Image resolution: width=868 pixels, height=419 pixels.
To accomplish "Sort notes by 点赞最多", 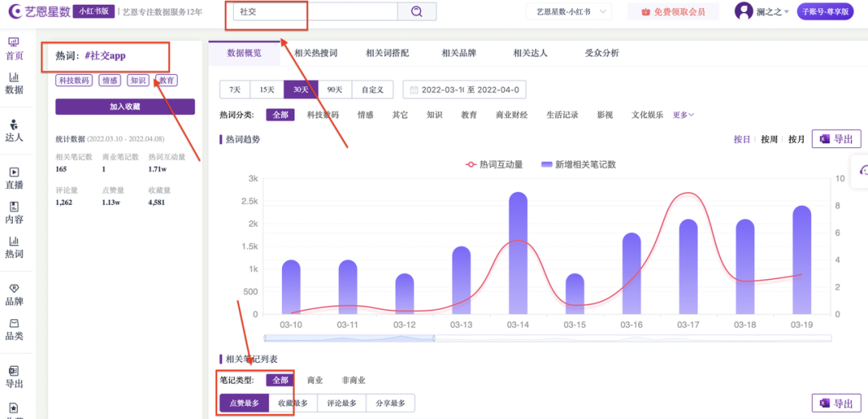I will pos(244,404).
